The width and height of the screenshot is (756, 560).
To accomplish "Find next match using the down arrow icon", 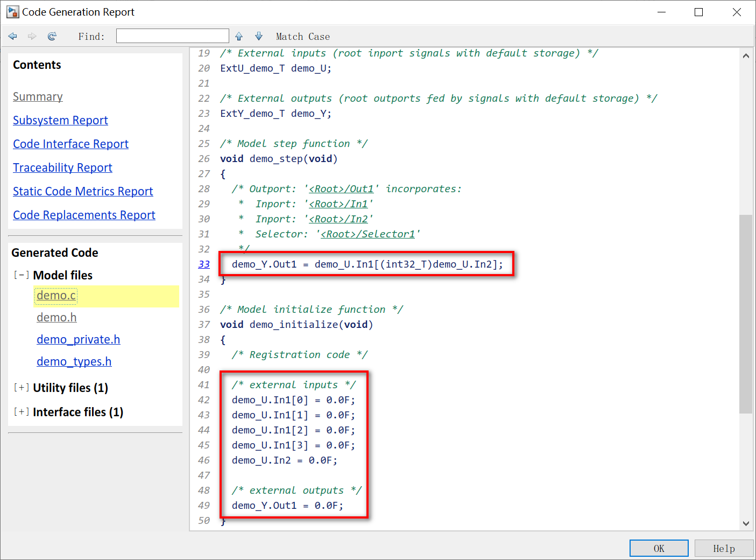I will (258, 36).
